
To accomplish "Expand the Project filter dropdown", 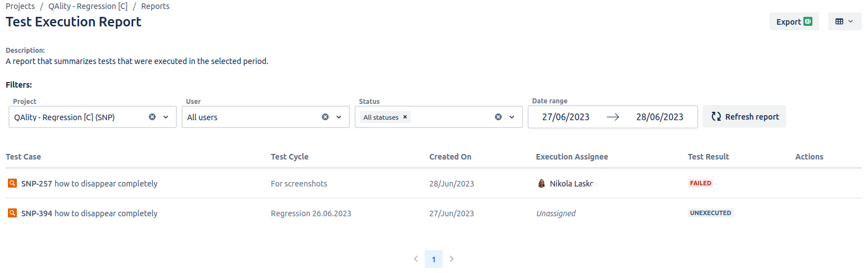I will point(166,117).
